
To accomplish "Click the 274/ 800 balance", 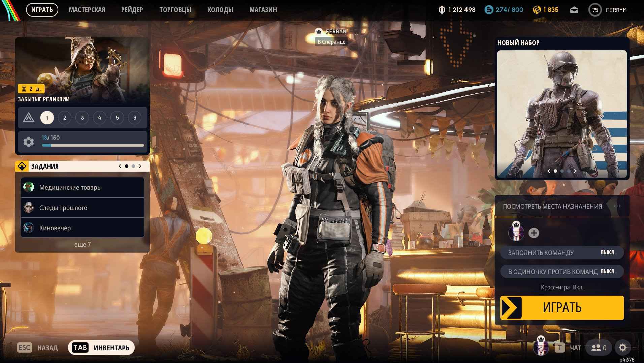I will click(509, 10).
